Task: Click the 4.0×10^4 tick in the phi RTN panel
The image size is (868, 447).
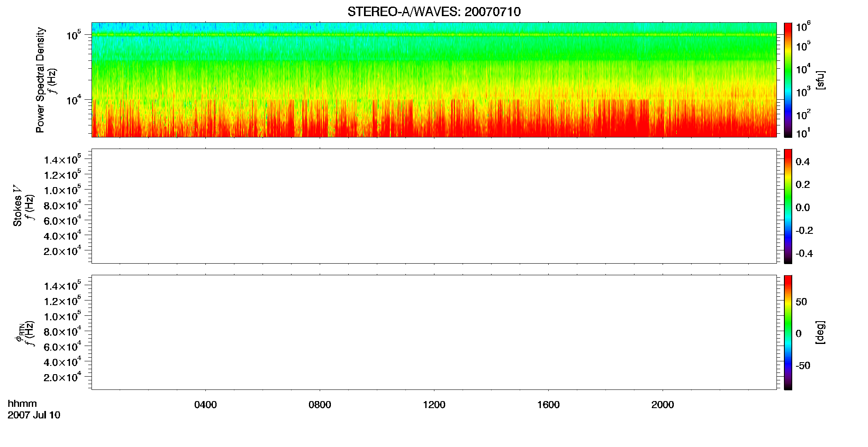Action: [x=63, y=362]
